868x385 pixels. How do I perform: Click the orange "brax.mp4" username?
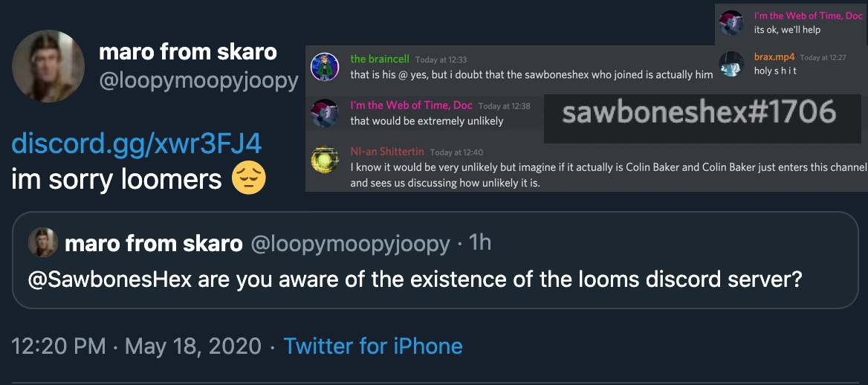774,57
